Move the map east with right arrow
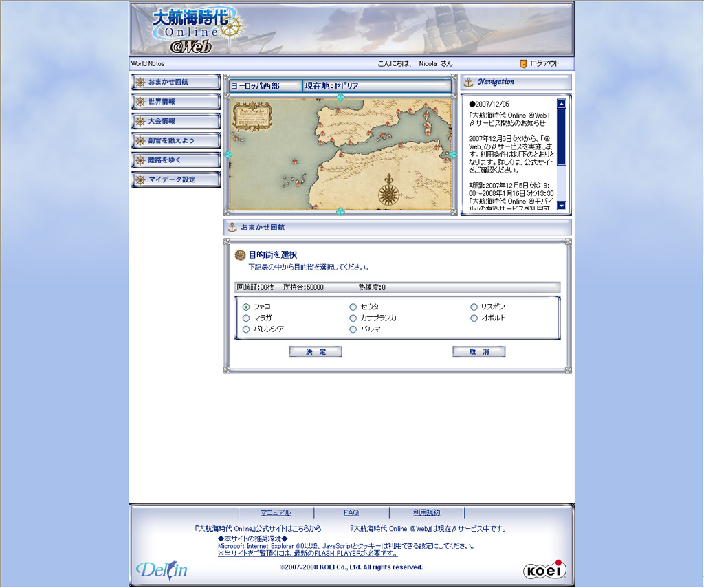 [x=453, y=155]
